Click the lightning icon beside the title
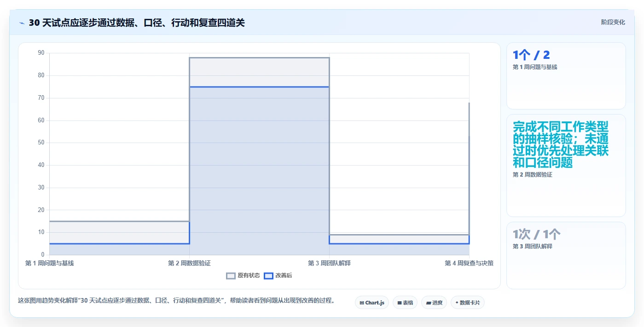644x327 pixels. [22, 23]
